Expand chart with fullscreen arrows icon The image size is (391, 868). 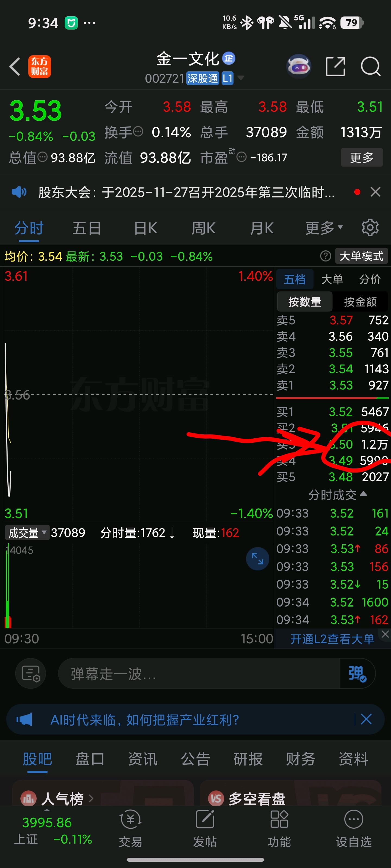point(257,559)
